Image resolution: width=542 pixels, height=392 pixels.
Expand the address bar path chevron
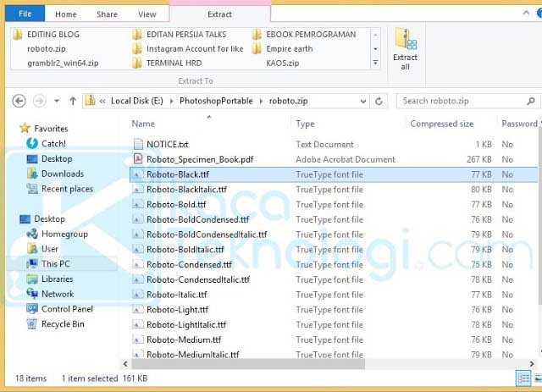tap(102, 101)
